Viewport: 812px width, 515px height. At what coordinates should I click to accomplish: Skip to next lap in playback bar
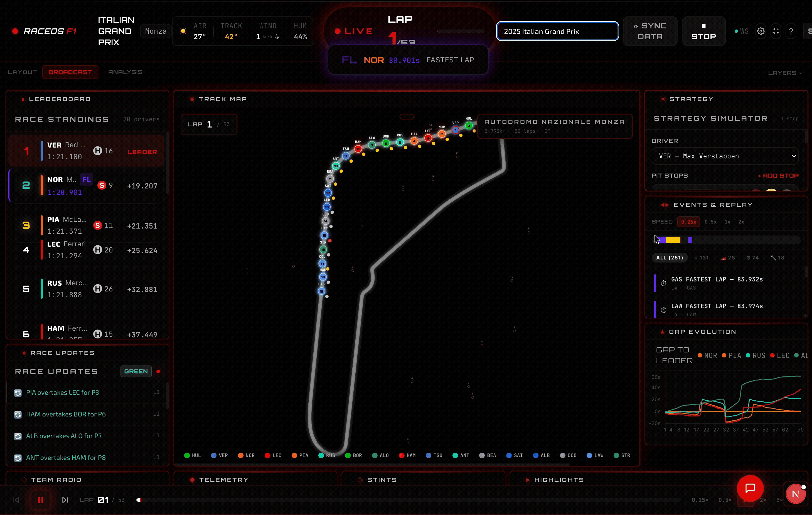pos(65,500)
